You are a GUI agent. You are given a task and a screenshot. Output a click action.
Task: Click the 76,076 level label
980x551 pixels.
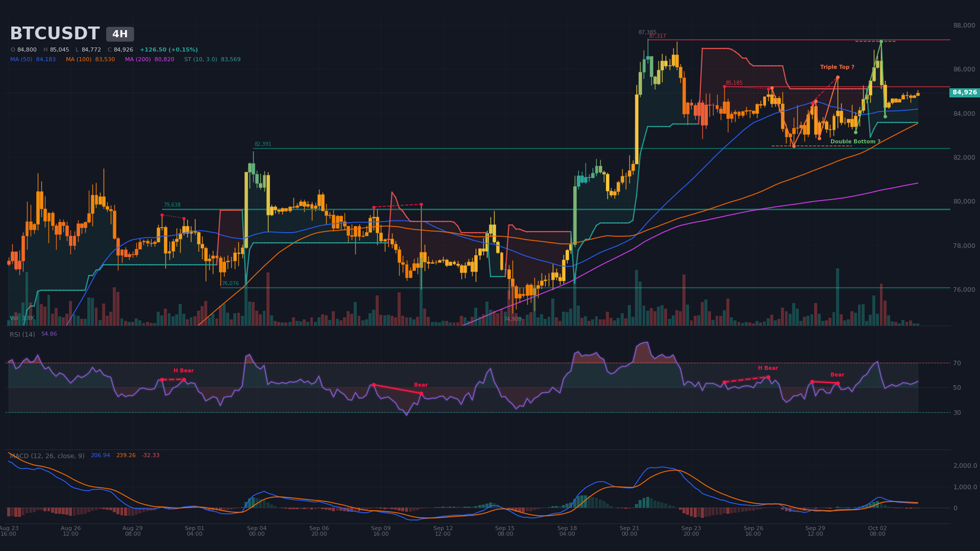[230, 283]
